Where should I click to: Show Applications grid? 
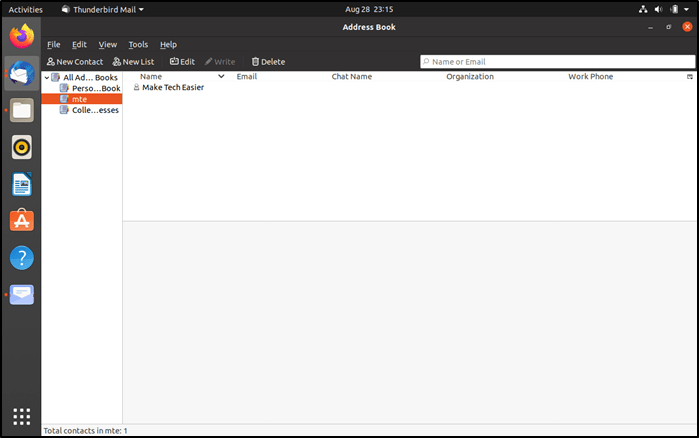(x=22, y=417)
